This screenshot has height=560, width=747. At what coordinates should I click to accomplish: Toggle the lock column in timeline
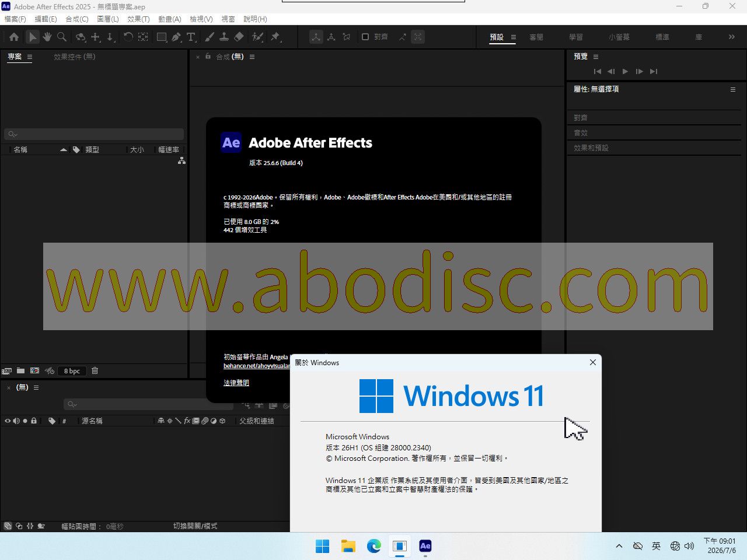[34, 421]
